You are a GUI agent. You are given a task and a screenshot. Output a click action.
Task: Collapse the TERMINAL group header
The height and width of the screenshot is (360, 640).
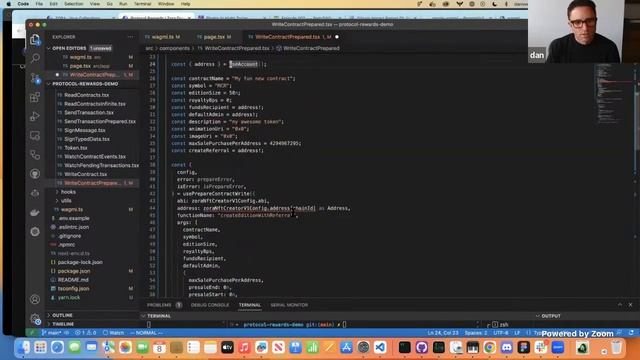coord(159,316)
